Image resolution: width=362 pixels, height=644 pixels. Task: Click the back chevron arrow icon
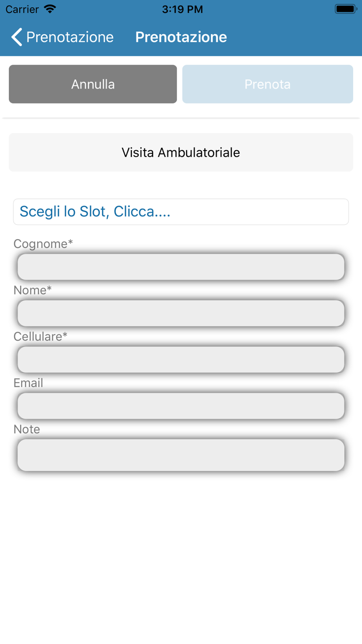[16, 37]
